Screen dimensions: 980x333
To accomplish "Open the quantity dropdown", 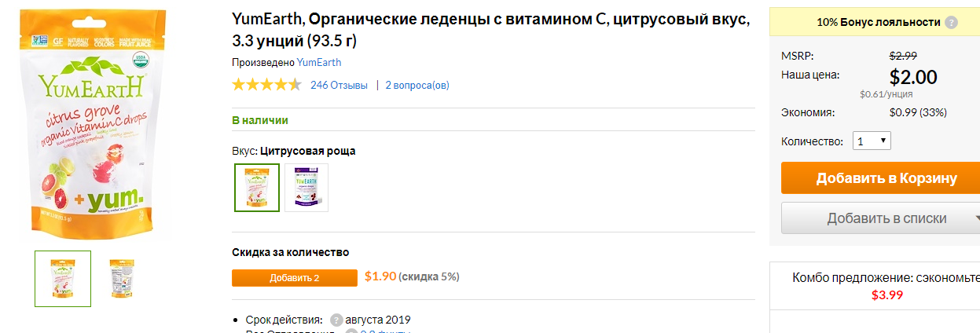I will point(872,141).
